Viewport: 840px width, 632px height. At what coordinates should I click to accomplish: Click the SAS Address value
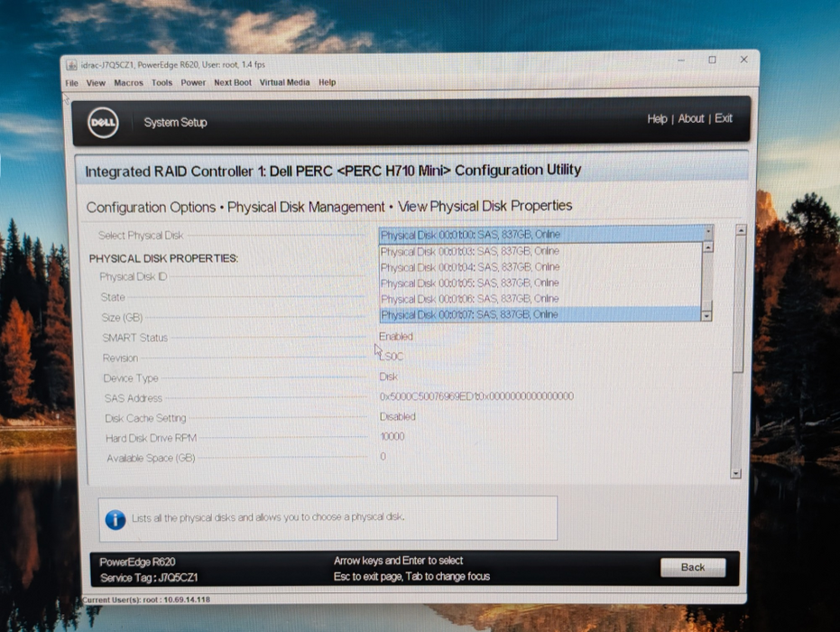476,396
